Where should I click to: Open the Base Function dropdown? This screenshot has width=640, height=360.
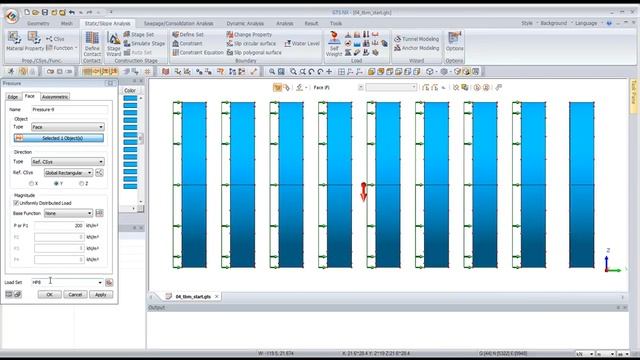pos(69,213)
